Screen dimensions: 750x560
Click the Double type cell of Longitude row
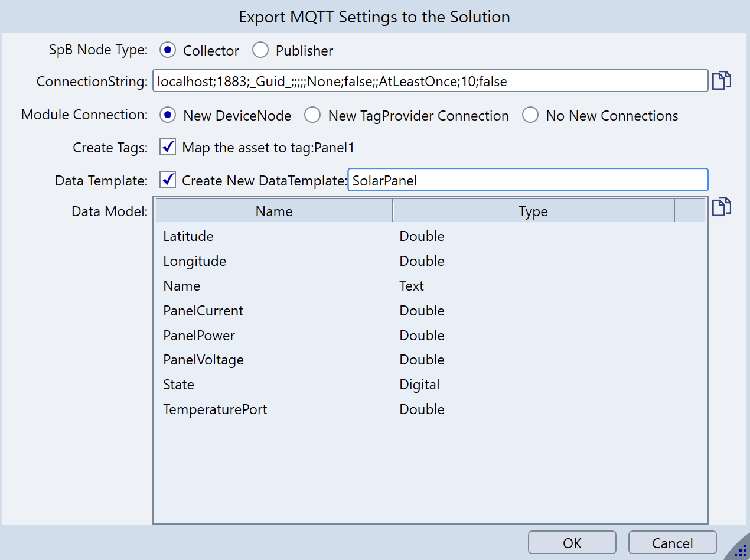tap(422, 261)
